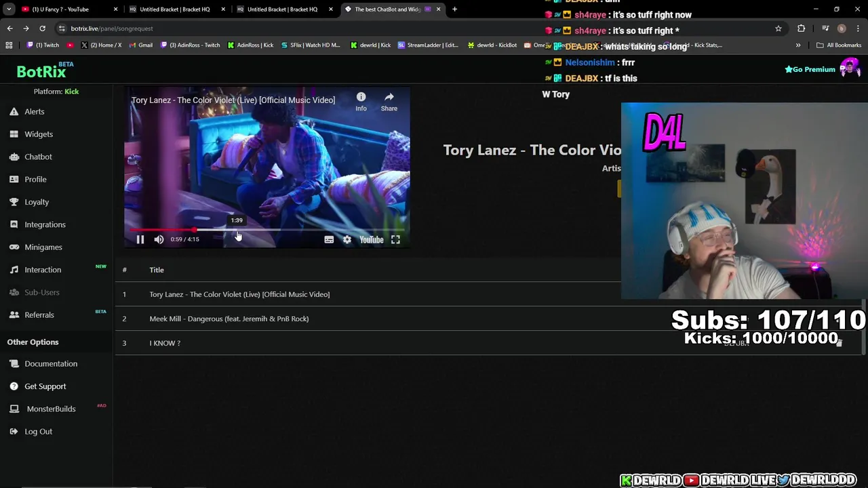Click the Alerts bell icon
The height and width of the screenshot is (488, 868).
[14, 112]
